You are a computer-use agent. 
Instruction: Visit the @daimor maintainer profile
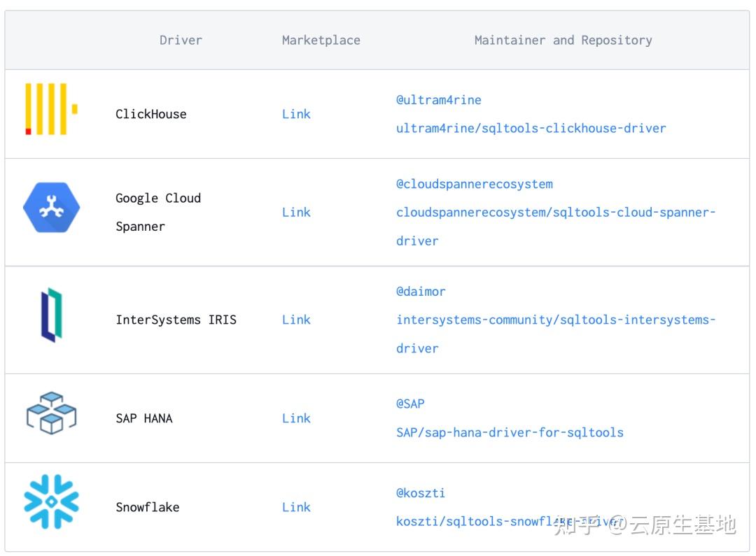[x=421, y=292]
